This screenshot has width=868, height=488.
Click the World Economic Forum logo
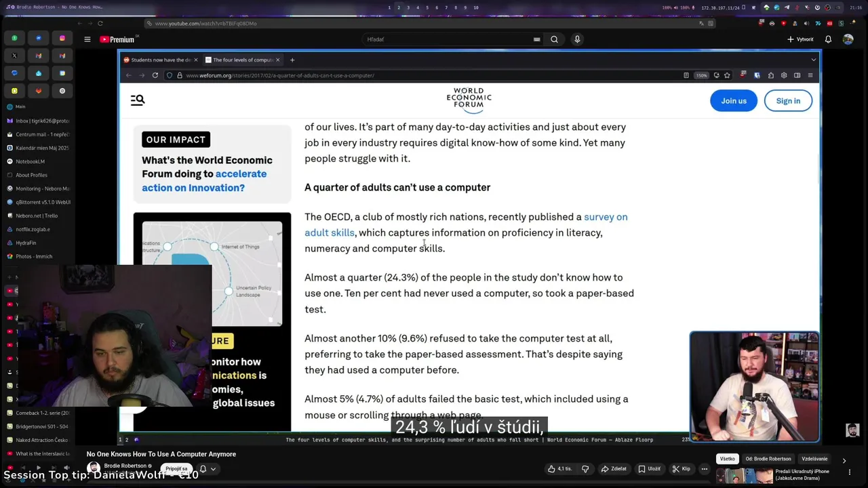[x=469, y=99]
